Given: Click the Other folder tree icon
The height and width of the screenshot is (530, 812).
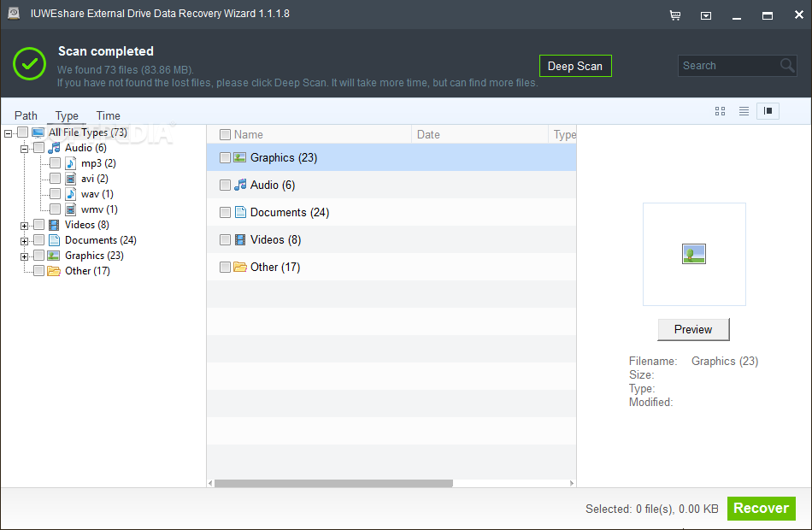Looking at the screenshot, I should (54, 271).
